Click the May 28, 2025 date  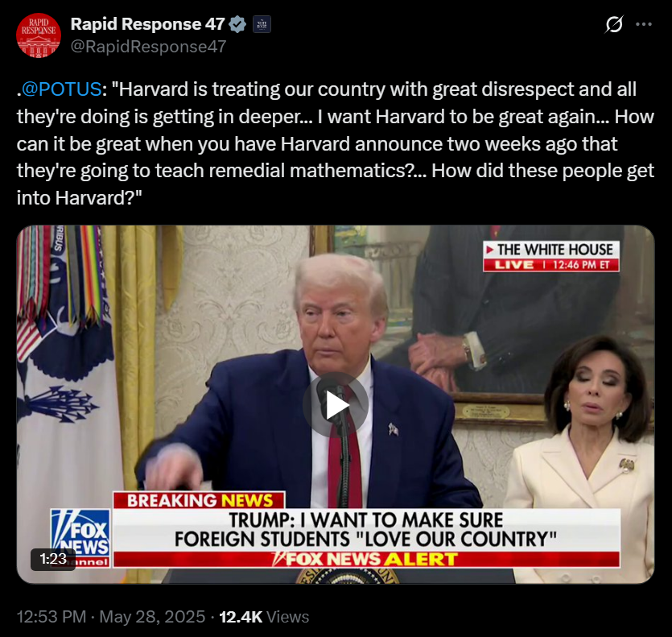[152, 616]
